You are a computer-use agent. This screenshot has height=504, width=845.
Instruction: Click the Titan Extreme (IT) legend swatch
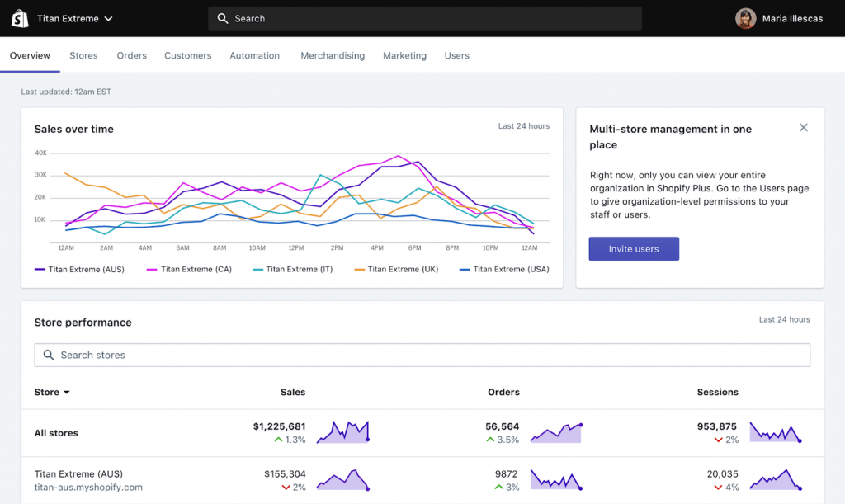click(258, 269)
